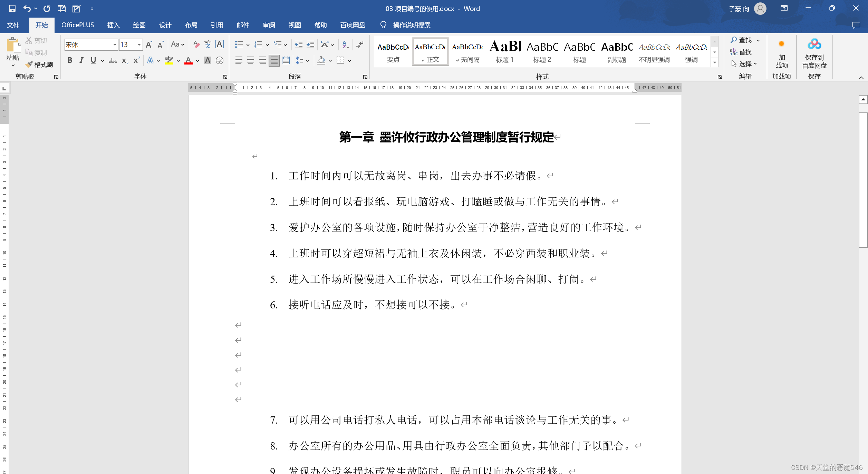Click the paragraph shading paint bucket

pos(321,61)
